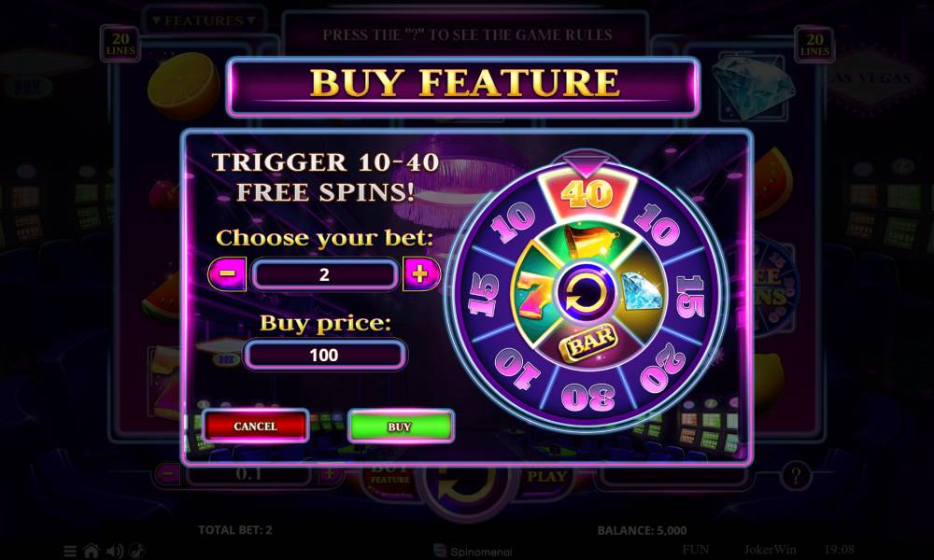Click the left 20 LINES badge
The height and width of the screenshot is (560, 934).
(x=120, y=44)
